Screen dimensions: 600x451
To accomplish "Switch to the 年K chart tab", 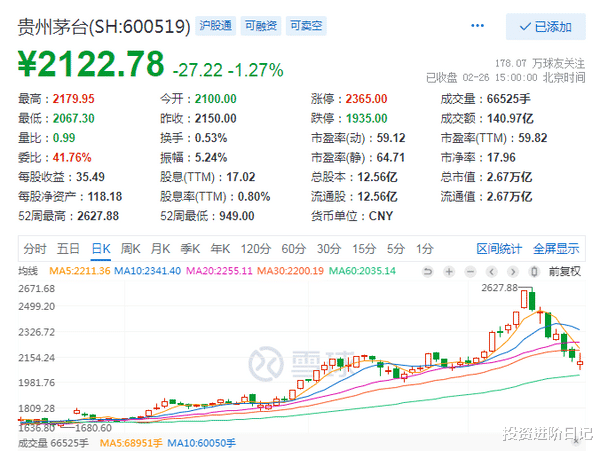I will pos(220,249).
